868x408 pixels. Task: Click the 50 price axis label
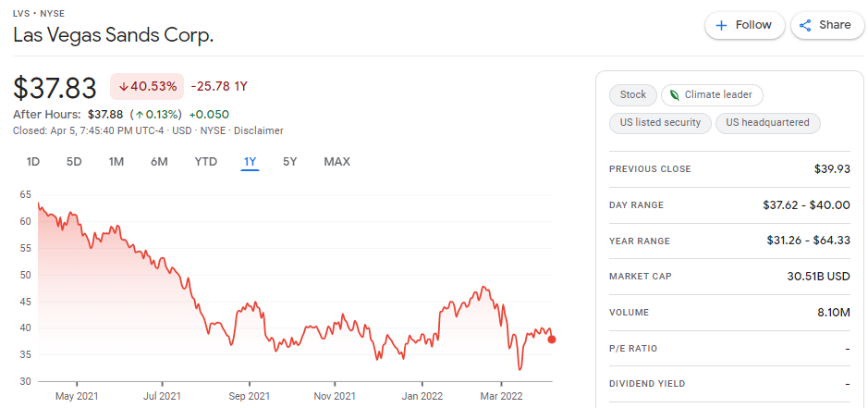[x=26, y=275]
